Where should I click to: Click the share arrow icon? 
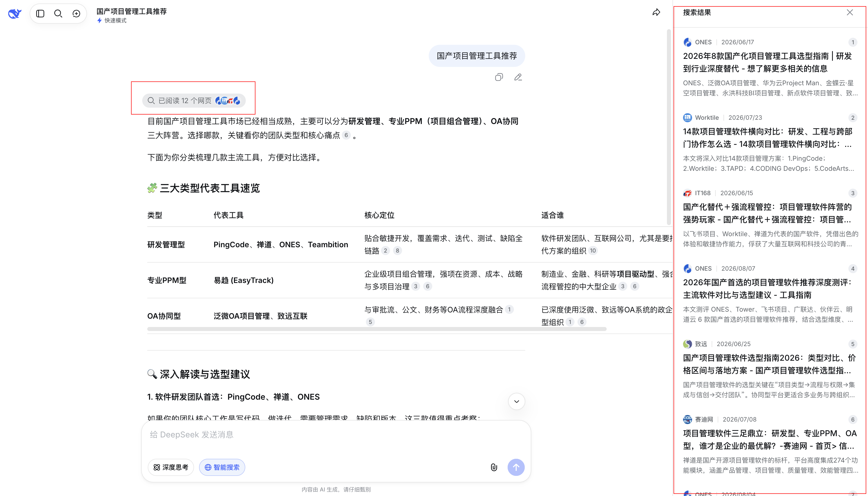656,13
